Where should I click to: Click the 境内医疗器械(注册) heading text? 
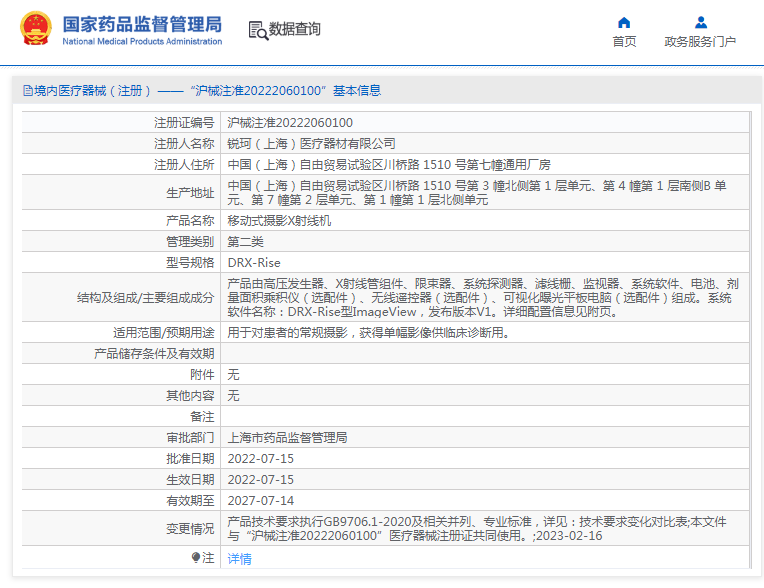92,91
